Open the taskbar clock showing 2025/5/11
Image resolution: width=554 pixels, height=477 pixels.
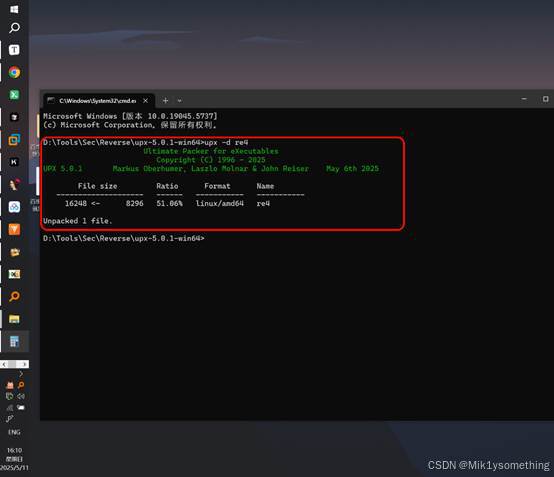tap(14, 459)
